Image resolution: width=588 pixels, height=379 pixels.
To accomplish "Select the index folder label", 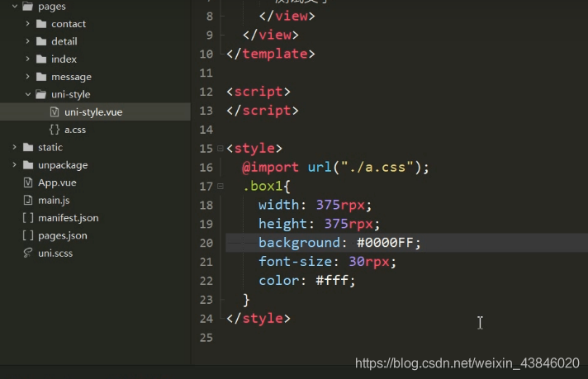I will pos(64,59).
